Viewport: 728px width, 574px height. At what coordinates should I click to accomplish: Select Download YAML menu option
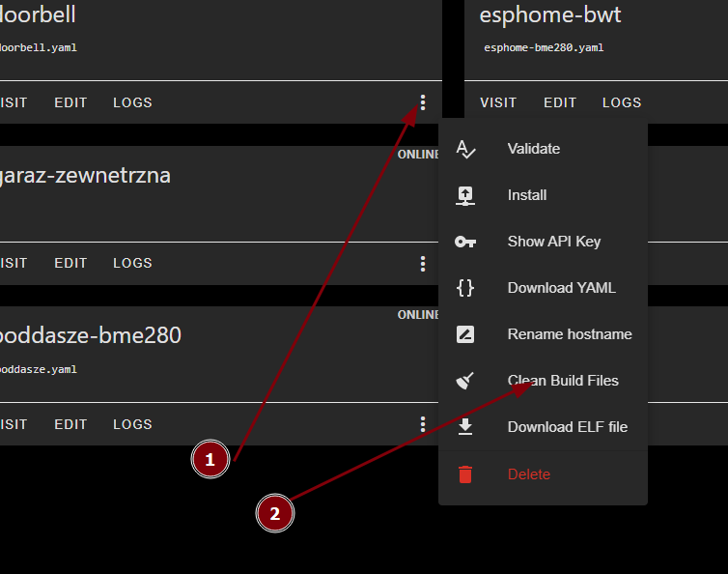[561, 288]
